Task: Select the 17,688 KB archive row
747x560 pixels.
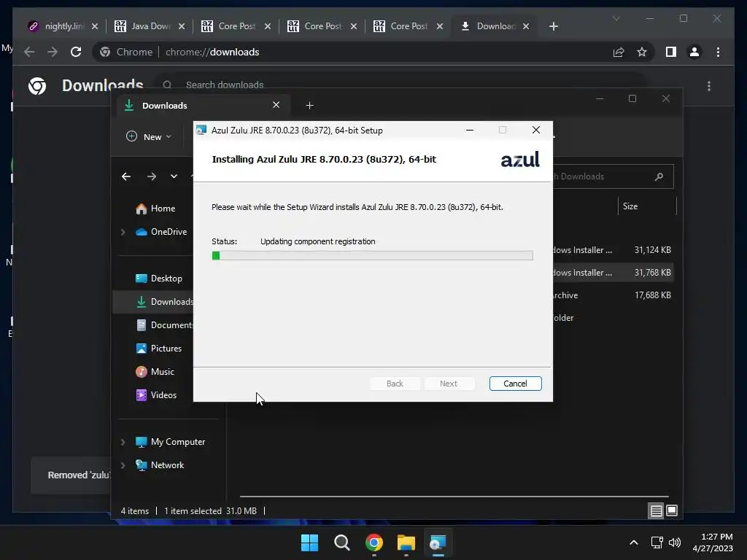Action: point(613,295)
